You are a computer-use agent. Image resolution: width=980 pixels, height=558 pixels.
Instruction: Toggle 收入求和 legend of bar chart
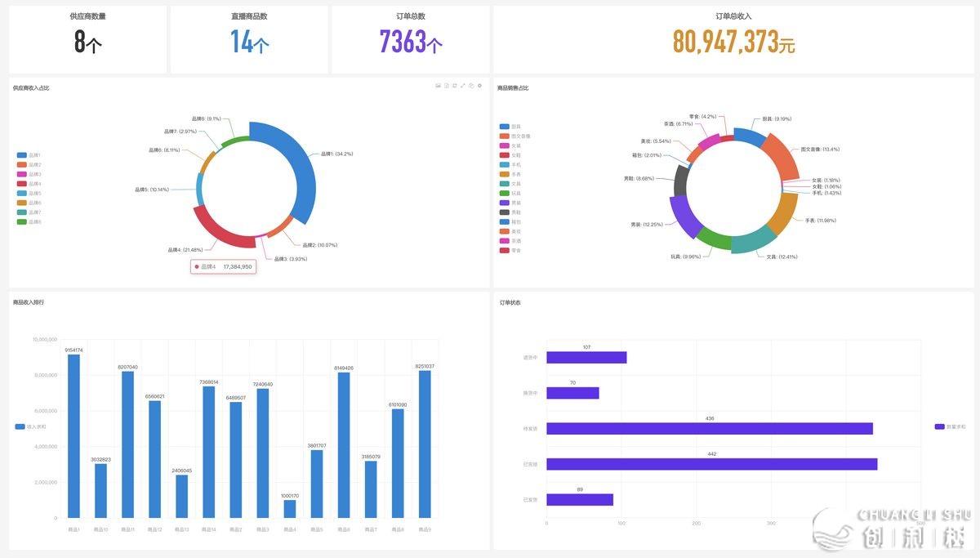(x=33, y=426)
